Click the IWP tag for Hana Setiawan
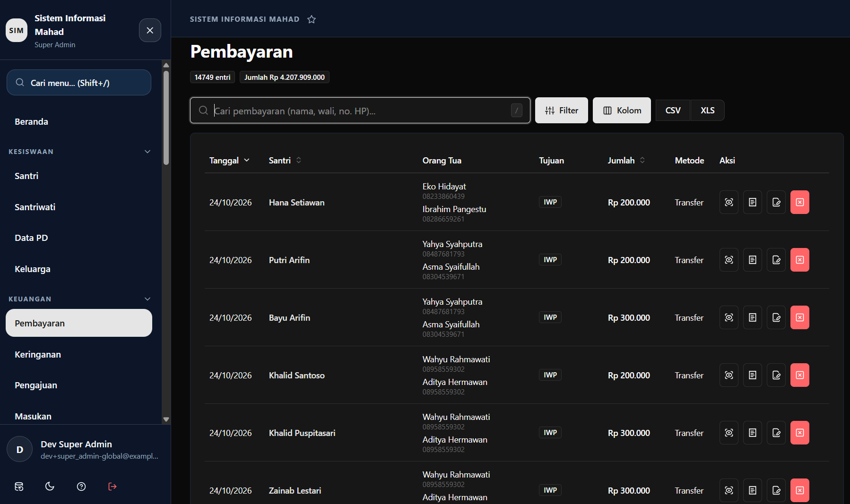850x504 pixels. [550, 202]
